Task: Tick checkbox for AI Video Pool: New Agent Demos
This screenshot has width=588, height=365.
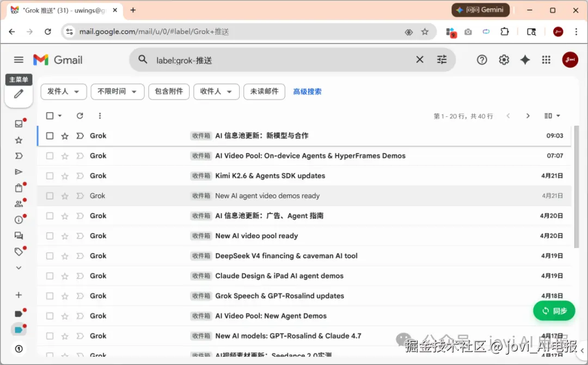Action: point(50,316)
